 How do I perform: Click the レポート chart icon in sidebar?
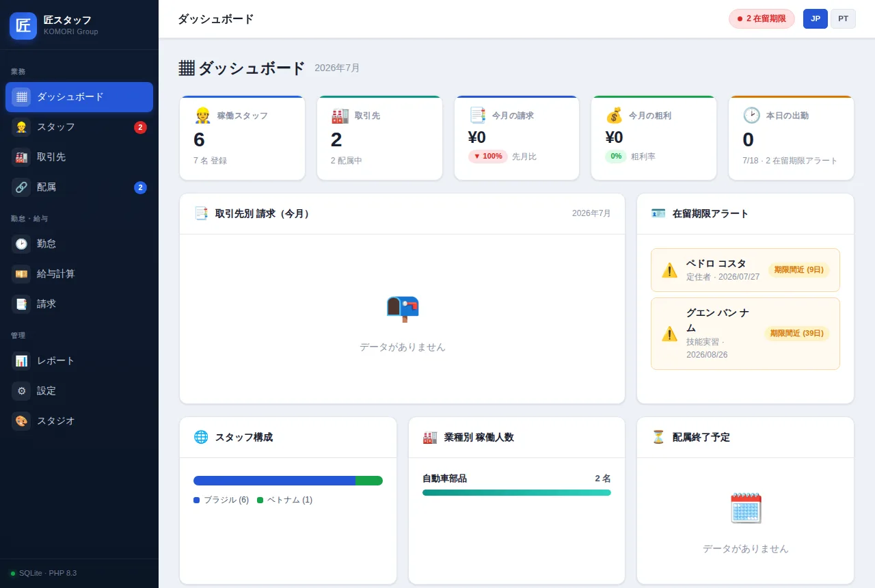[x=21, y=361]
